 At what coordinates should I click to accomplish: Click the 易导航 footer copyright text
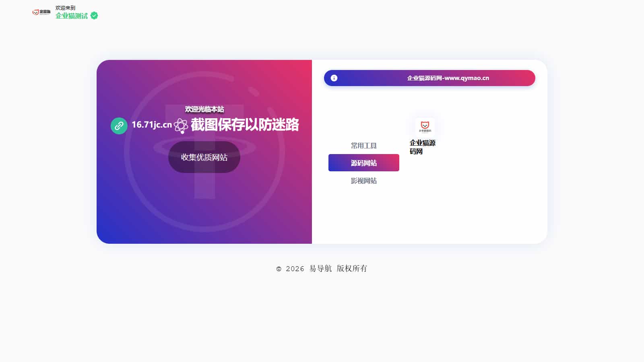(321, 269)
